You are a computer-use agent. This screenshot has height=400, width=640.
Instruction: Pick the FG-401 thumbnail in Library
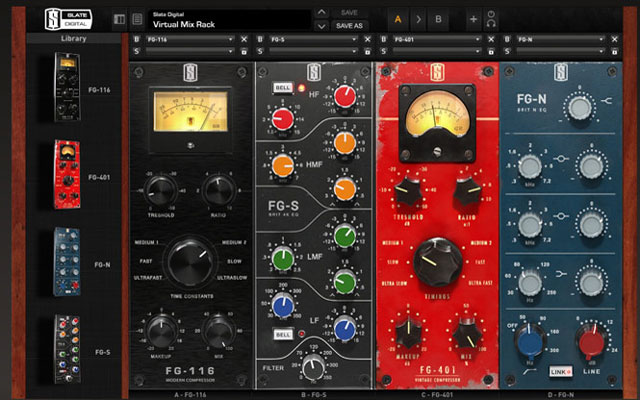point(67,174)
